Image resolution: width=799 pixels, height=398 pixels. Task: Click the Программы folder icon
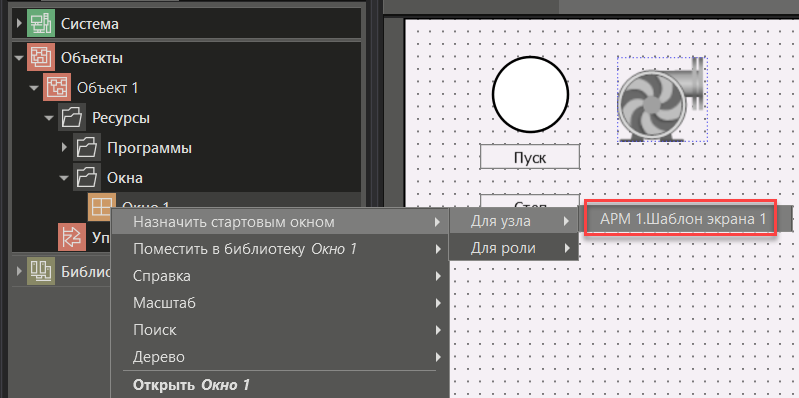[87, 148]
